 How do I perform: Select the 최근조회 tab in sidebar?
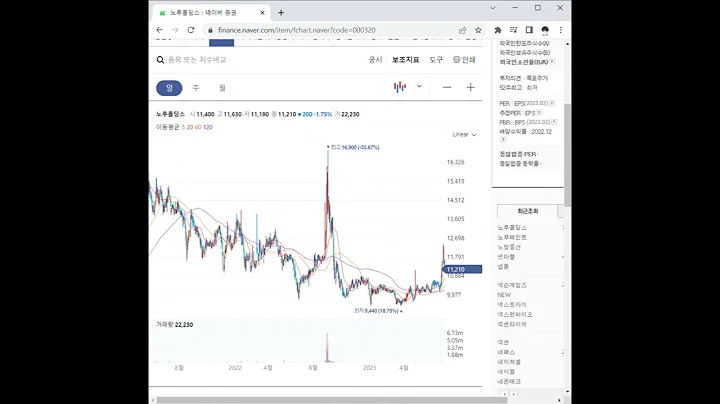tap(528, 211)
